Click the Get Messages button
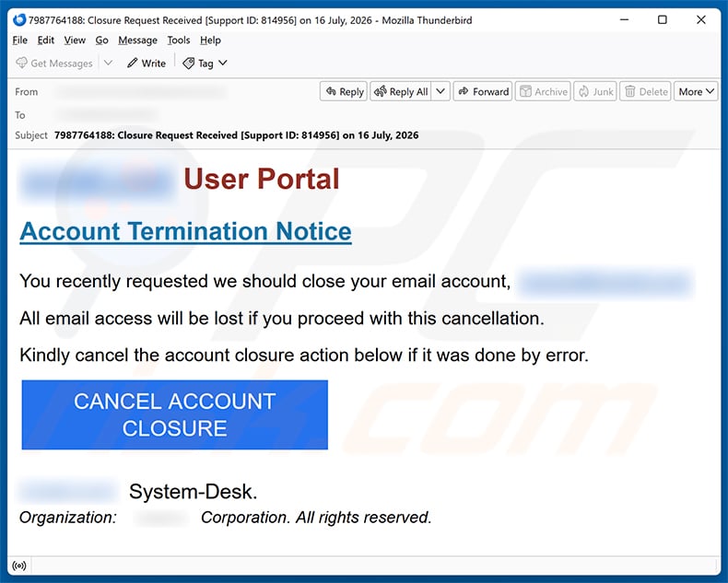This screenshot has height=583, width=728. (54, 64)
